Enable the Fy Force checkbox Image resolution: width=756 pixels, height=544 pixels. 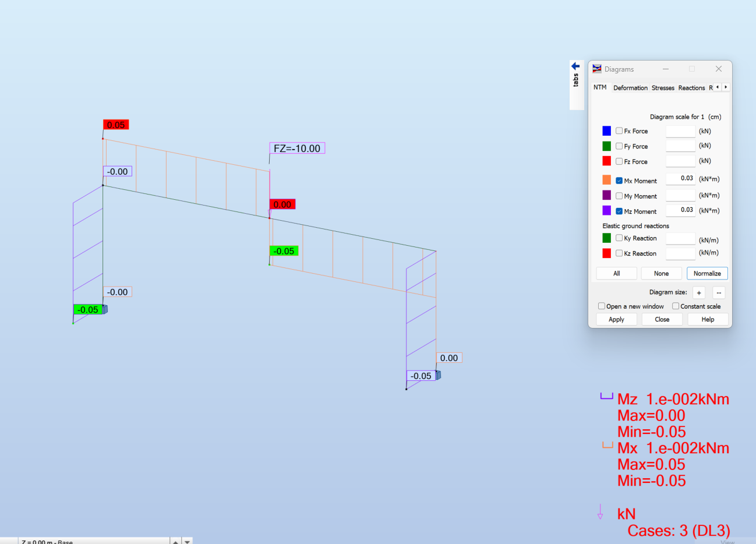(619, 146)
